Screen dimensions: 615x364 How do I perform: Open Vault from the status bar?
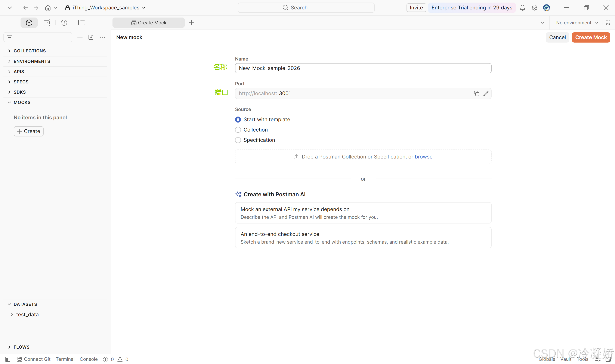coord(566,359)
